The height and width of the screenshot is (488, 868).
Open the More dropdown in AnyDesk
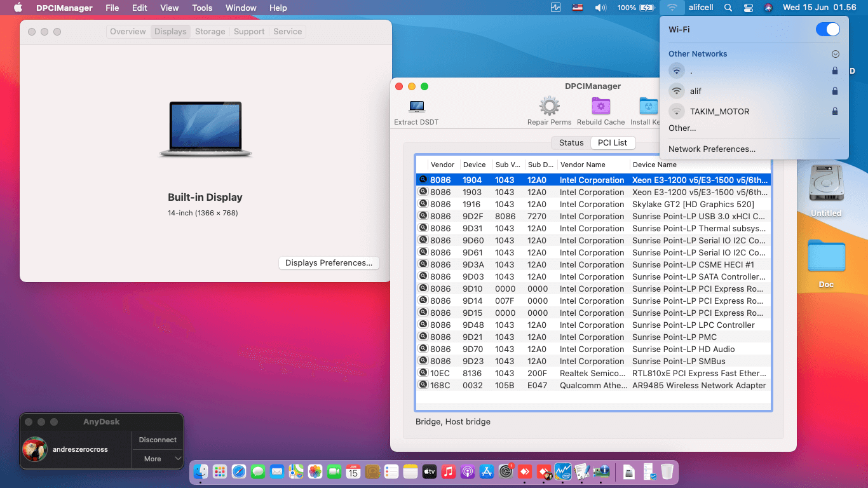pyautogui.click(x=157, y=459)
